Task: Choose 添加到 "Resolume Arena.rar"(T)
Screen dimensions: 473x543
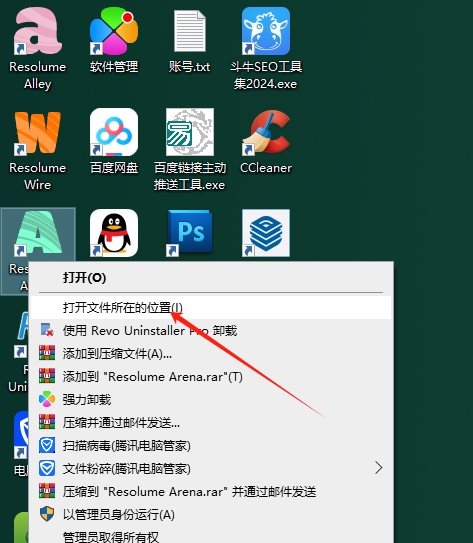Action: [x=211, y=377]
